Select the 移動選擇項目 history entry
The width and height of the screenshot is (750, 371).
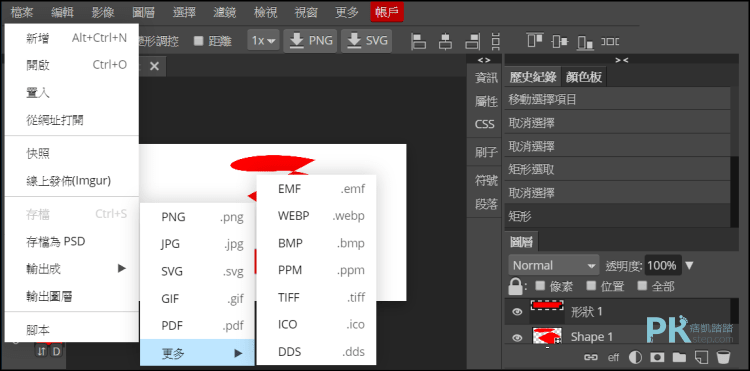coord(617,99)
